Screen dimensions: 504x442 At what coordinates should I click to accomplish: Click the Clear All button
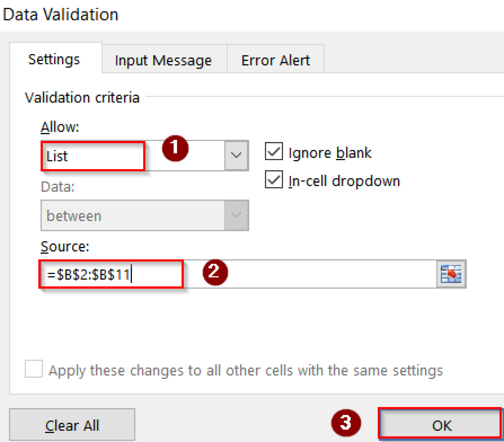(72, 424)
